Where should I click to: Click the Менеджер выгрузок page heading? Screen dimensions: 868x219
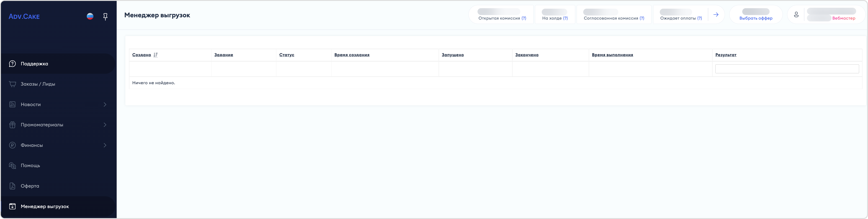pyautogui.click(x=157, y=15)
